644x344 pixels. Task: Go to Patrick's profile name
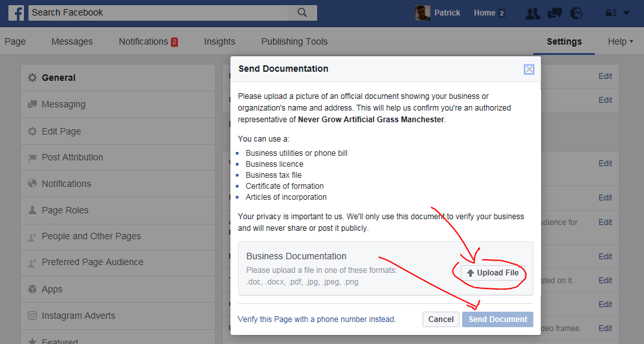447,13
